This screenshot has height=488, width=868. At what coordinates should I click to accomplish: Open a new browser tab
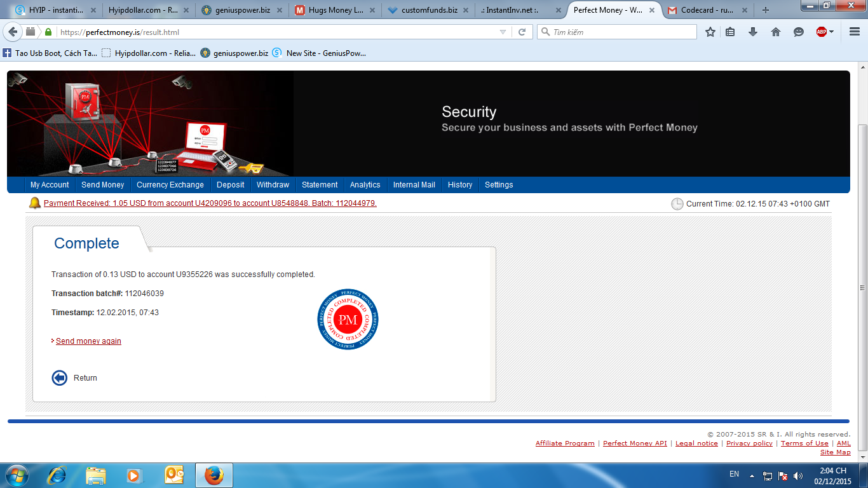(766, 10)
